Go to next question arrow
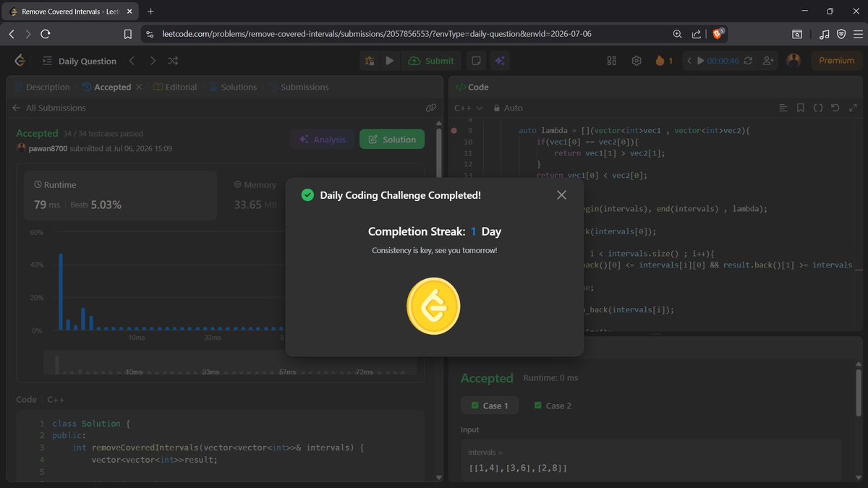 [x=153, y=61]
